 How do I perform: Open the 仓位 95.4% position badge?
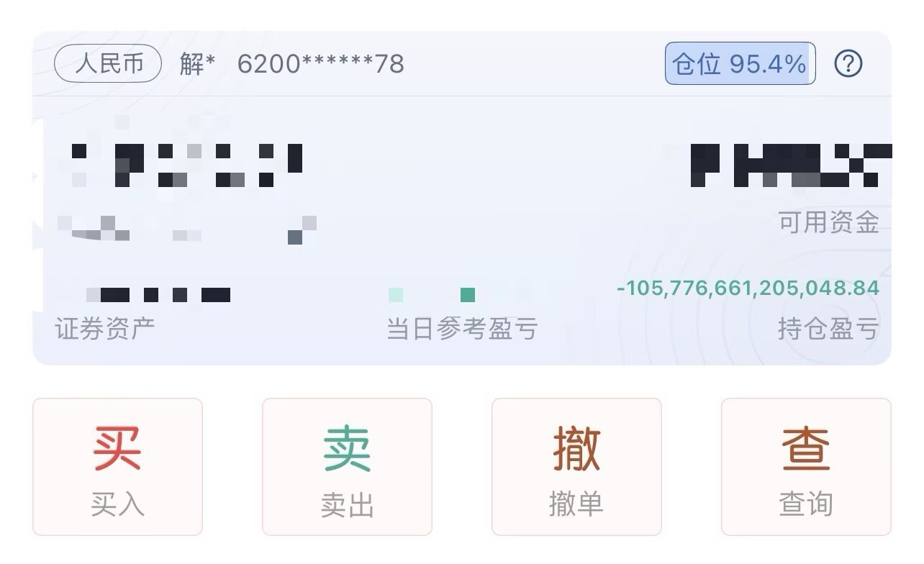740,64
